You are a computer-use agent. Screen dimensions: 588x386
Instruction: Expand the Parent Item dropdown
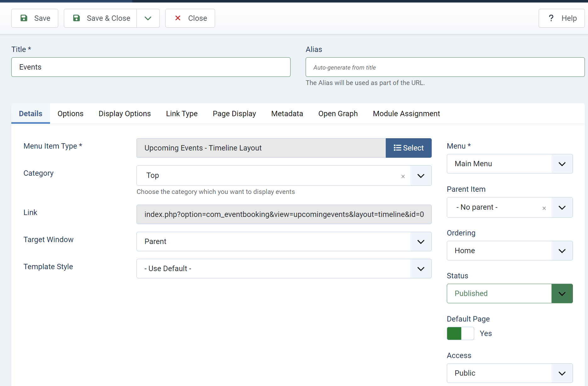[x=562, y=207]
